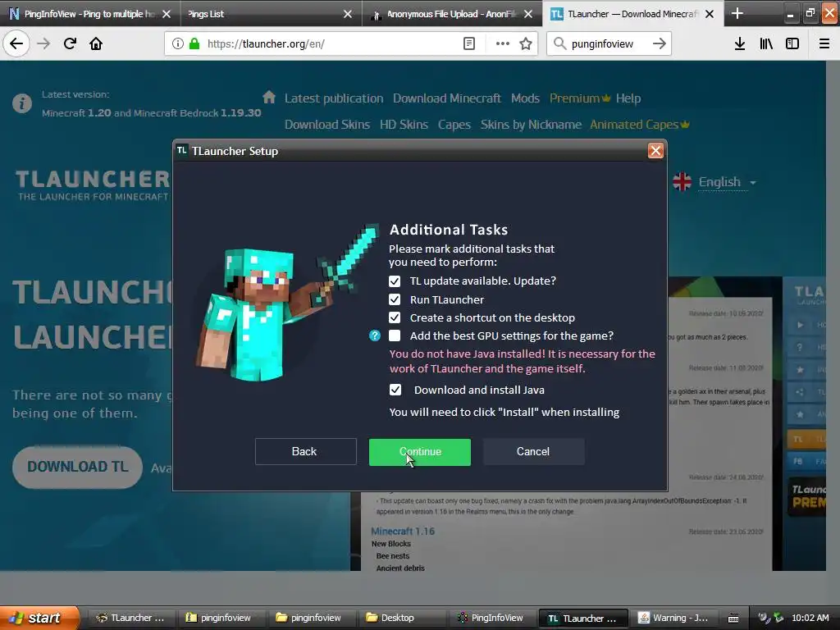The height and width of the screenshot is (630, 840).
Task: Click the green Continue button
Action: [420, 452]
